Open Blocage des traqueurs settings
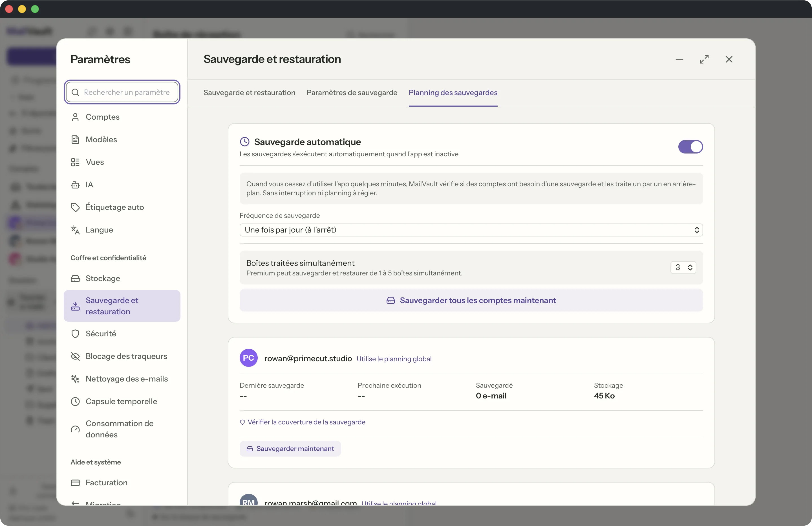Viewport: 812px width, 526px height. coord(122,356)
